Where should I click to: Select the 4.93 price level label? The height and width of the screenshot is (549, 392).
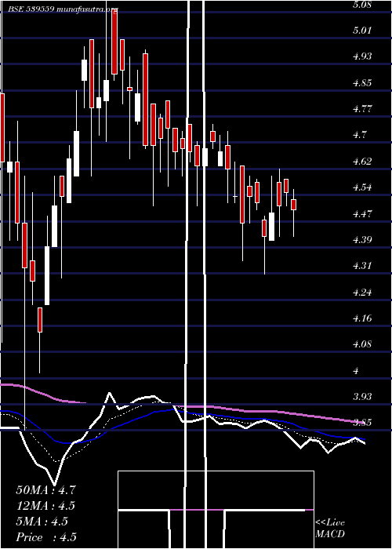[x=362, y=56]
